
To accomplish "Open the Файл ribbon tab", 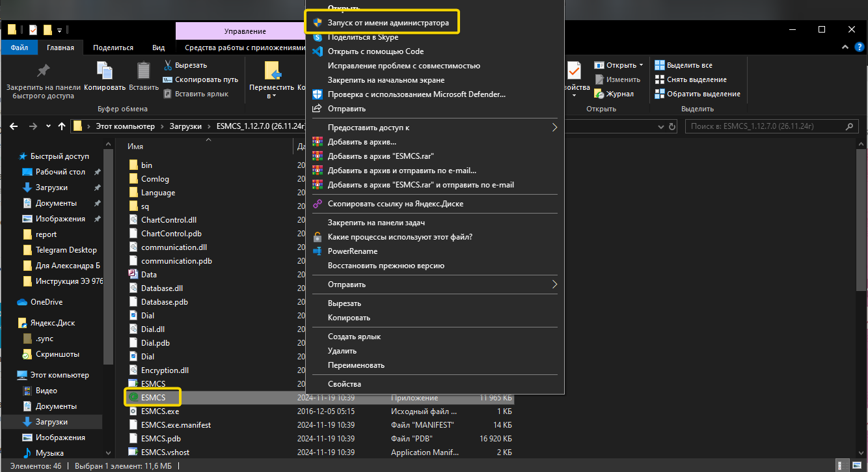I will [19, 48].
